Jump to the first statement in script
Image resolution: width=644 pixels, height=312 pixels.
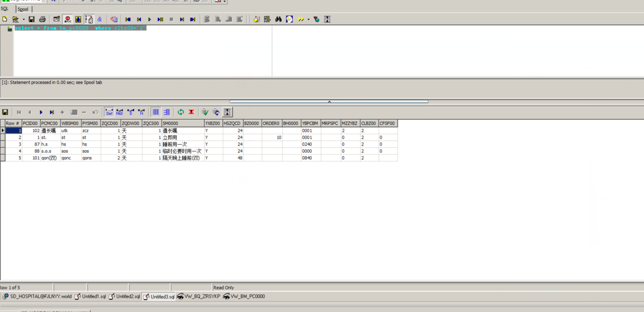pos(128,19)
